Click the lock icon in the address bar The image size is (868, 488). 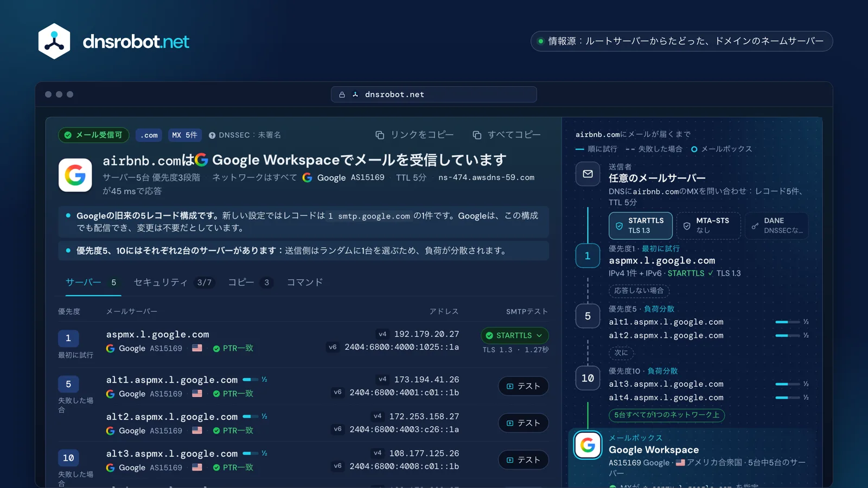point(342,94)
